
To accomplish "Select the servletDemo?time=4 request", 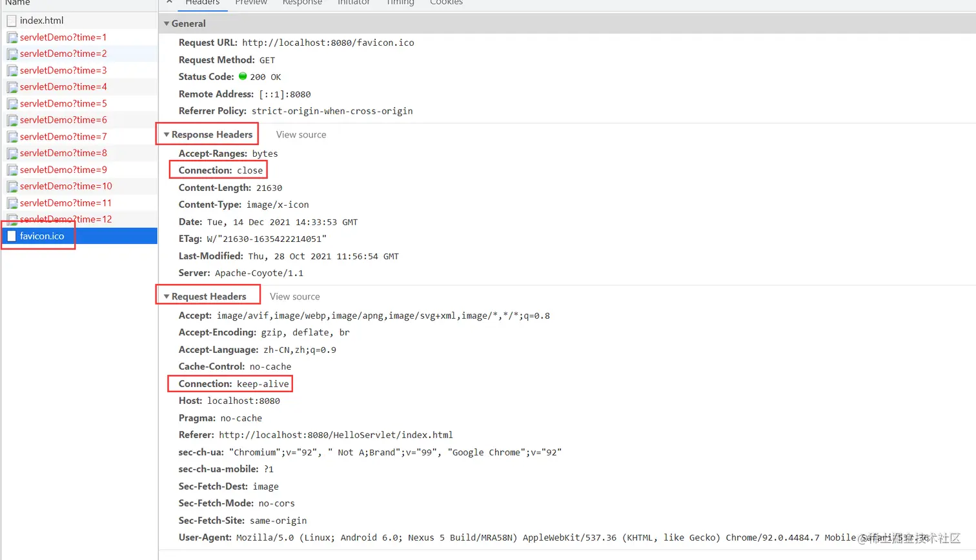I will click(79, 87).
